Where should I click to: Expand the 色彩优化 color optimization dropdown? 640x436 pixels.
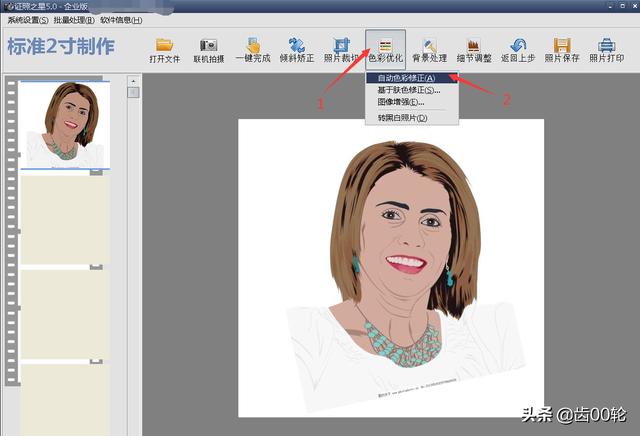pyautogui.click(x=385, y=49)
